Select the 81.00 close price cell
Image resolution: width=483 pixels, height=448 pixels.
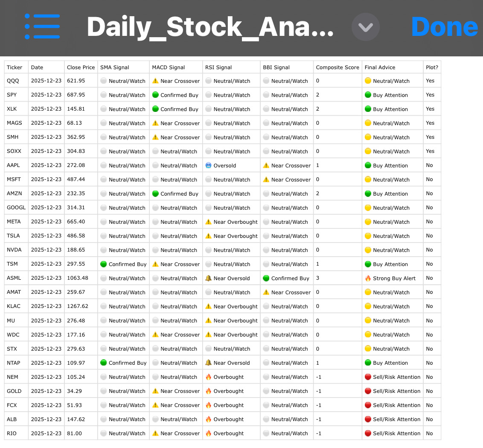click(x=81, y=433)
